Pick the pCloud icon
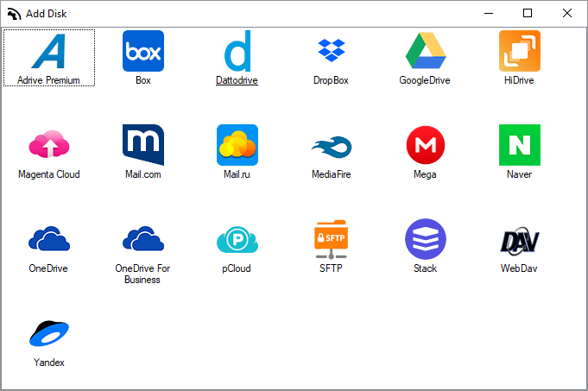 tap(237, 239)
